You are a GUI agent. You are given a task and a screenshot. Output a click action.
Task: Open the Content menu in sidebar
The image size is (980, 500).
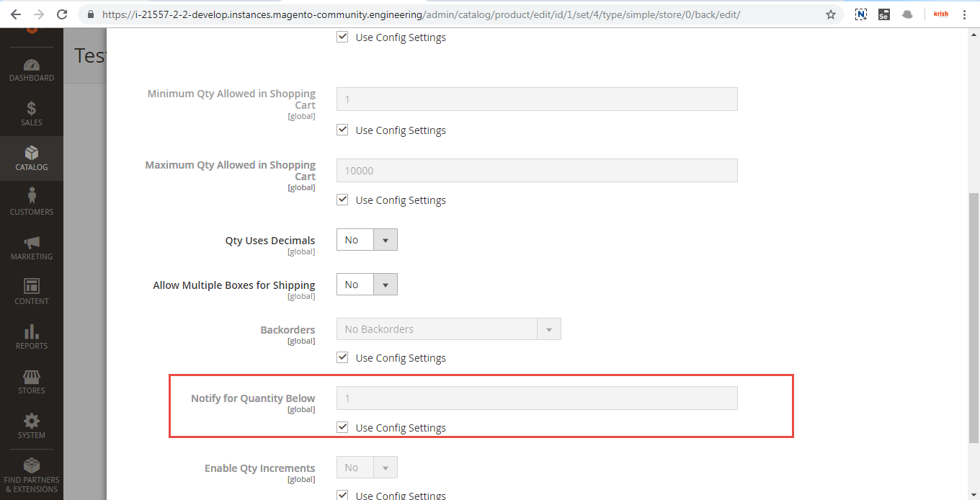[x=32, y=293]
